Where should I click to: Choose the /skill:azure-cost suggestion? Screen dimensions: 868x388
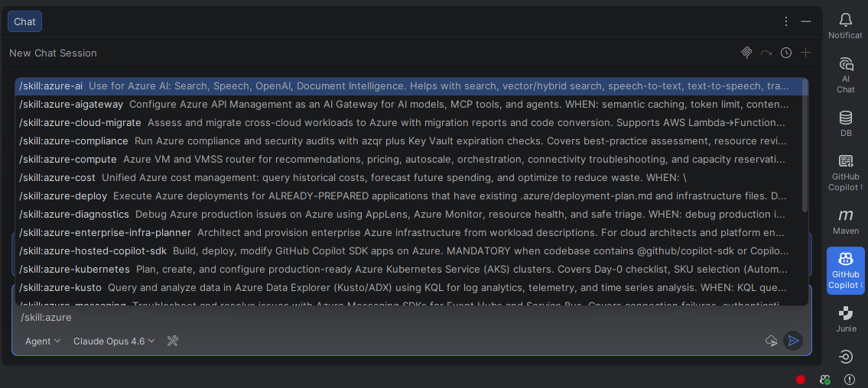tap(408, 178)
